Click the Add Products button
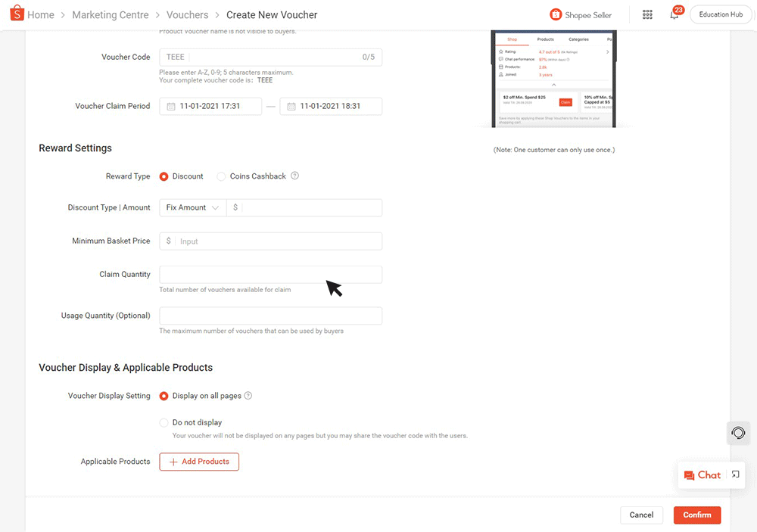 pos(198,462)
